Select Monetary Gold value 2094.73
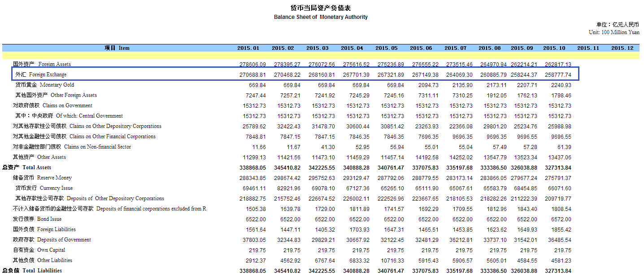This screenshot has width=644, height=276. coord(428,85)
